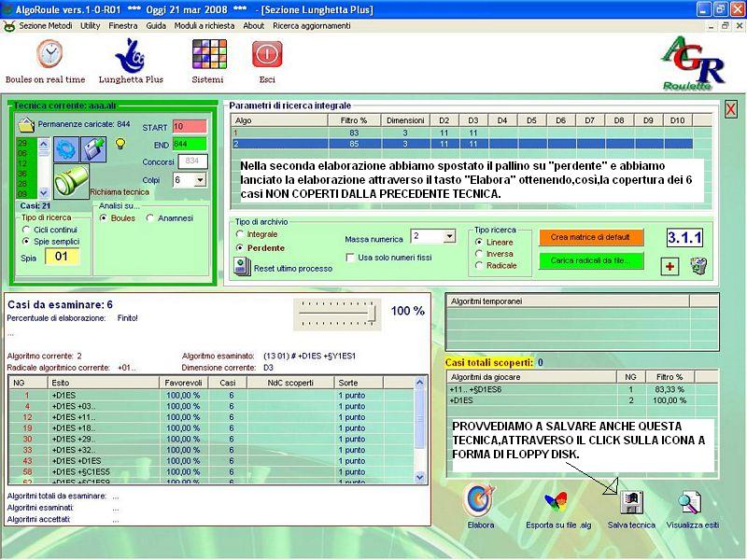
Task: Click the open folder icon beside Permanenze caricate
Action: [27, 125]
